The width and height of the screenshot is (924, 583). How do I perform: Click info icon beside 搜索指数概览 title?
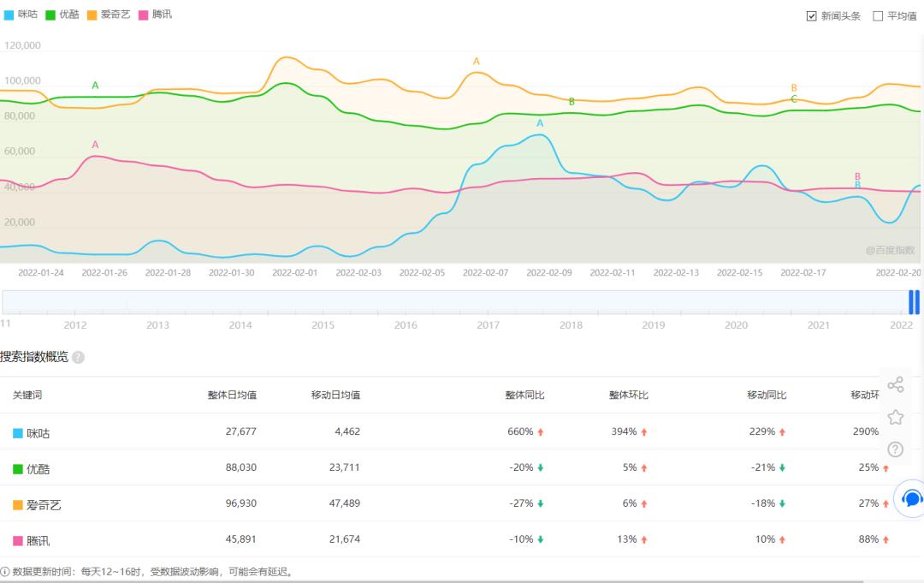point(79,357)
